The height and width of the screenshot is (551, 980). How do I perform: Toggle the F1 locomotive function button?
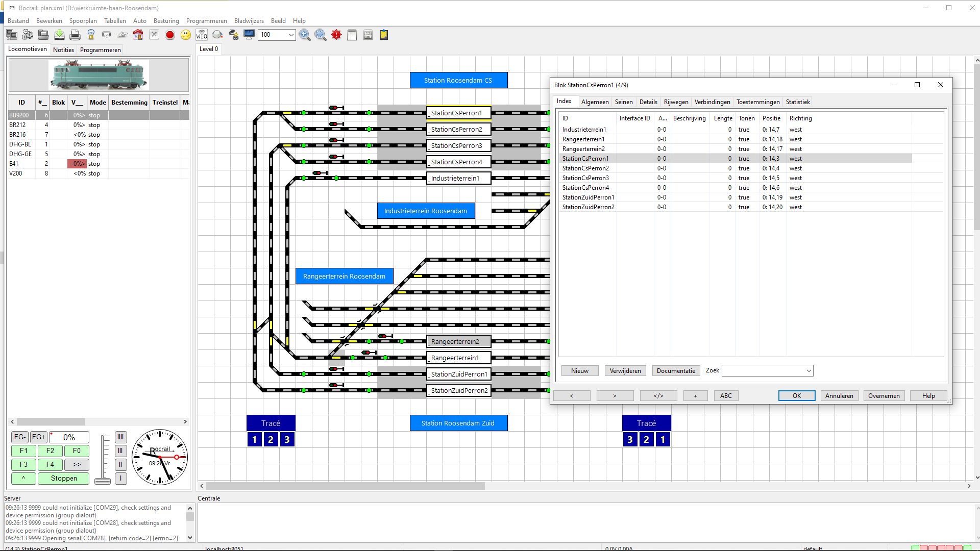[23, 451]
